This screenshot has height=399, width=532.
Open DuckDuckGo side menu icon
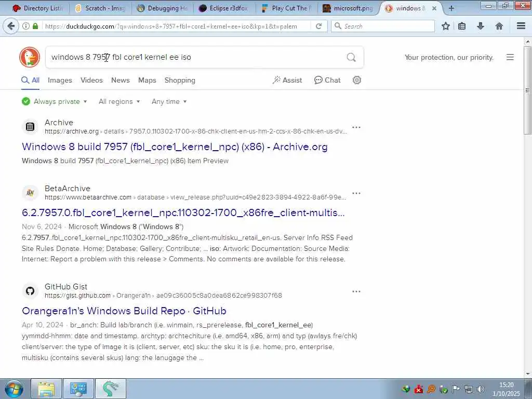(x=510, y=57)
